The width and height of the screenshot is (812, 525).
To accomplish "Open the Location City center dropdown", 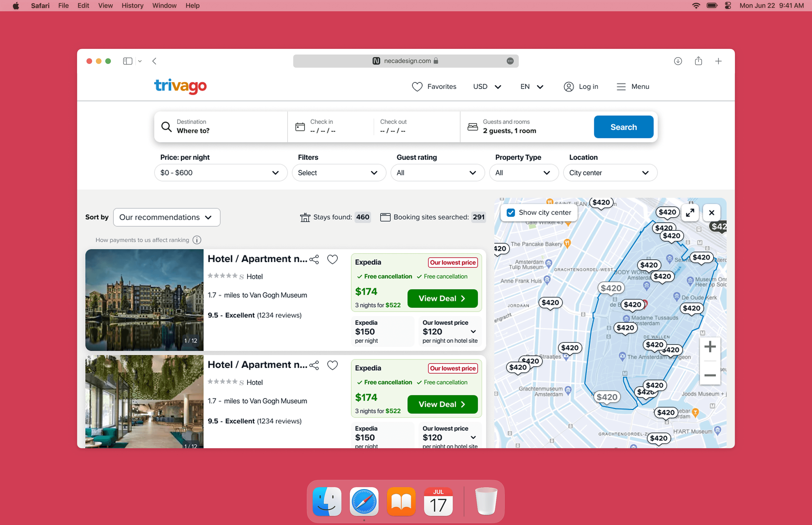I will pyautogui.click(x=610, y=173).
